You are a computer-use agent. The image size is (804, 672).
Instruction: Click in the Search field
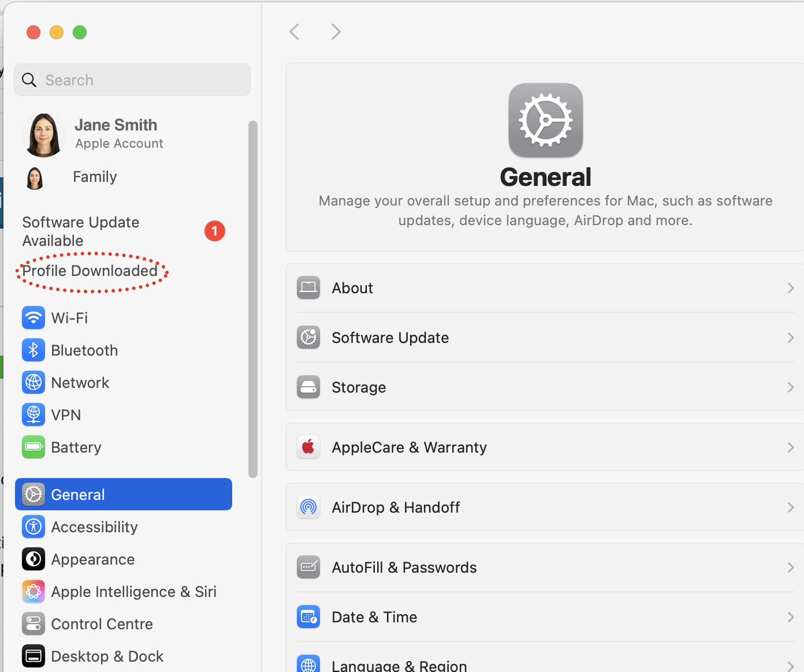coord(139,80)
